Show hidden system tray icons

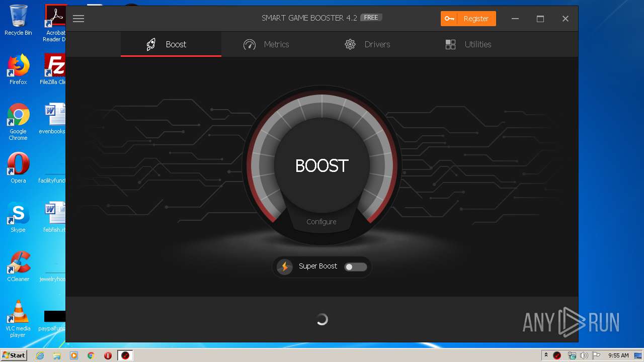(x=546, y=355)
